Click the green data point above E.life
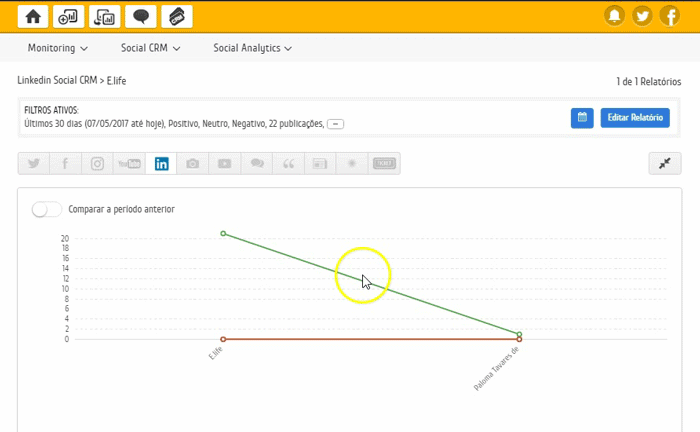The height and width of the screenshot is (432, 700). pos(223,233)
